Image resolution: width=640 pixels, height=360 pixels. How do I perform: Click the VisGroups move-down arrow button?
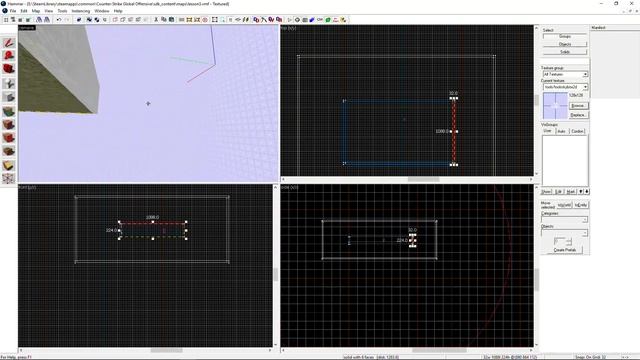[587, 191]
